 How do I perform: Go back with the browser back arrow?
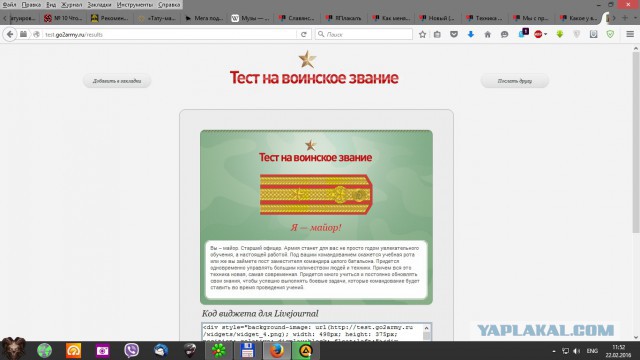tap(10, 34)
